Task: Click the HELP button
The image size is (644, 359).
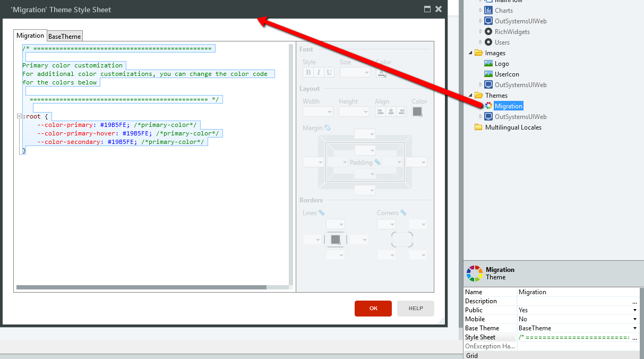Action: (x=415, y=308)
